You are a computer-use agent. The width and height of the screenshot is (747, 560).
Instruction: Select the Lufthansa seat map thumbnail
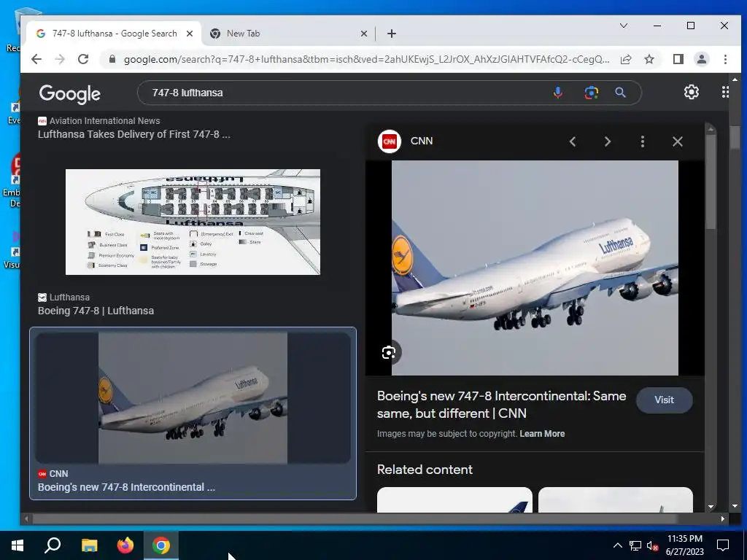pyautogui.click(x=193, y=222)
